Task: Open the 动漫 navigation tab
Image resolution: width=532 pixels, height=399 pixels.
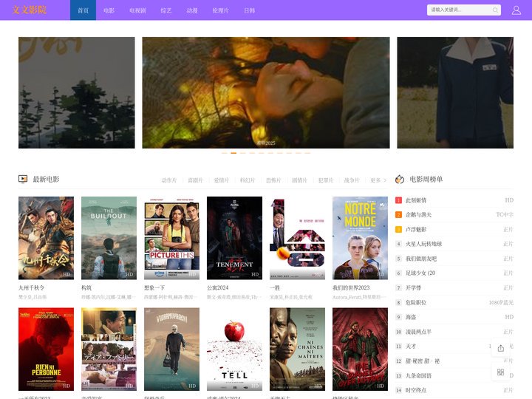Action: coord(191,10)
